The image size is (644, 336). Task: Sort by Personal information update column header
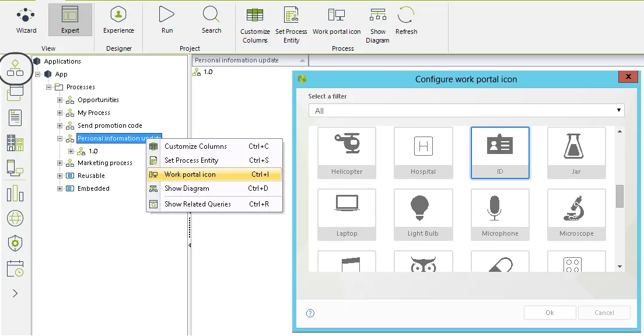pos(250,61)
